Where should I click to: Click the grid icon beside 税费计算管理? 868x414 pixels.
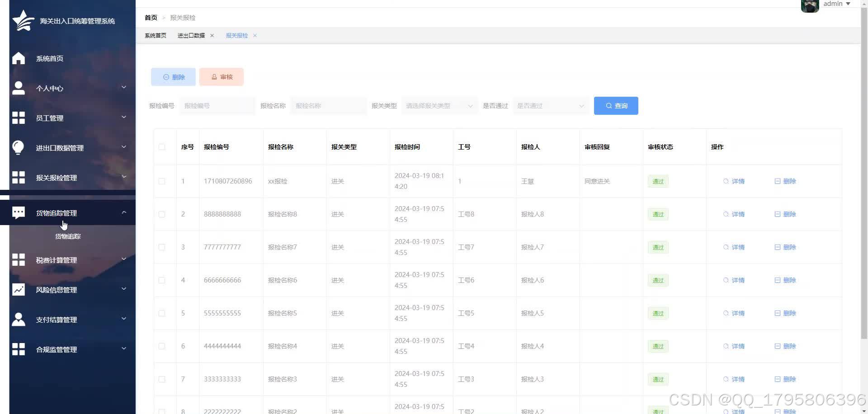[19, 260]
